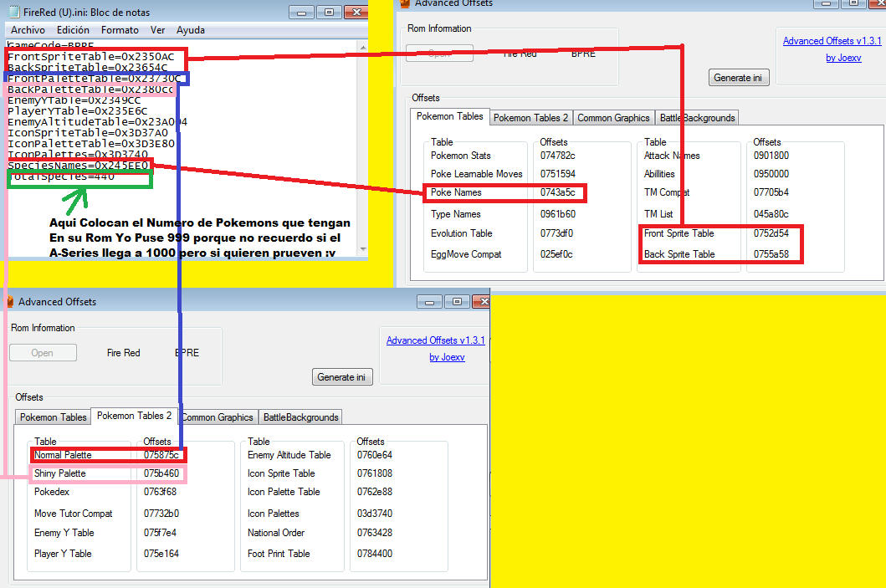Click the Foot Print Table offset 0784400
The image size is (886, 588).
[x=374, y=554]
